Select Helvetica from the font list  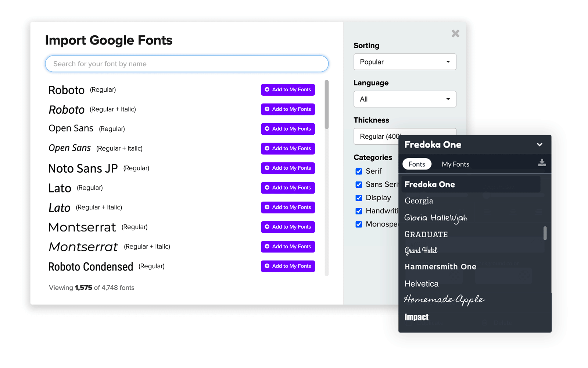pyautogui.click(x=421, y=283)
